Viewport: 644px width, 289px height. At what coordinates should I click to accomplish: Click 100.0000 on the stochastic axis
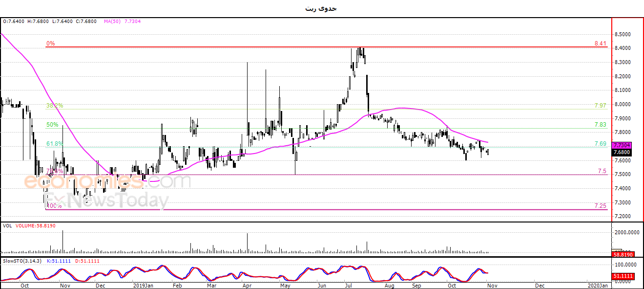click(x=625, y=264)
